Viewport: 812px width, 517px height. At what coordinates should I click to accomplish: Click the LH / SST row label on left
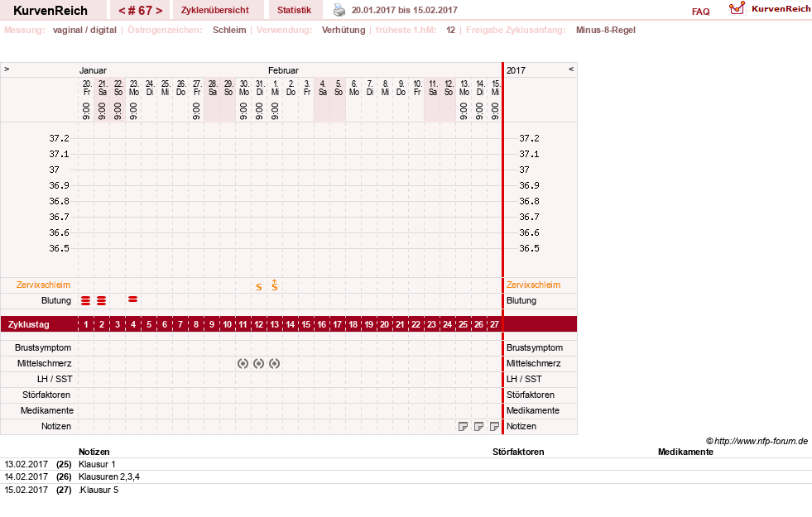55,379
